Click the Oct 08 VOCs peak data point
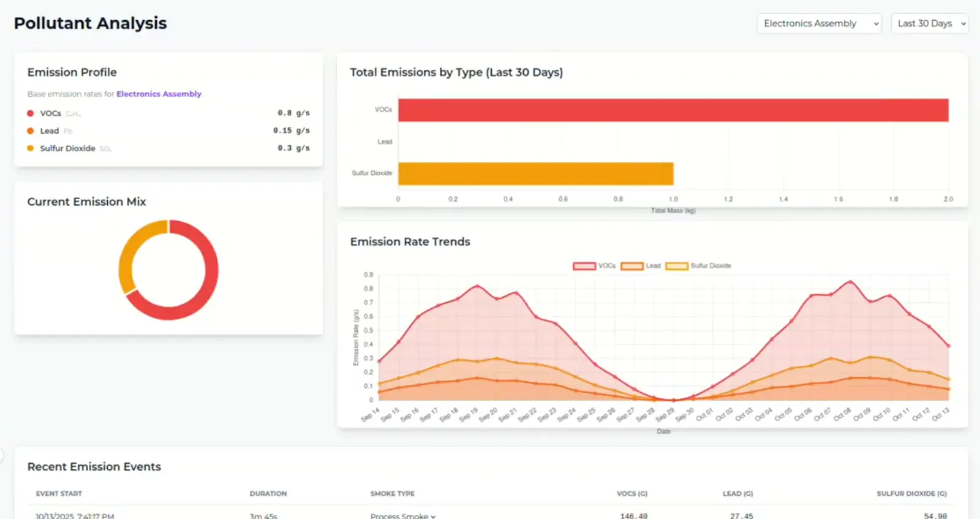This screenshot has height=519, width=980. 850,282
